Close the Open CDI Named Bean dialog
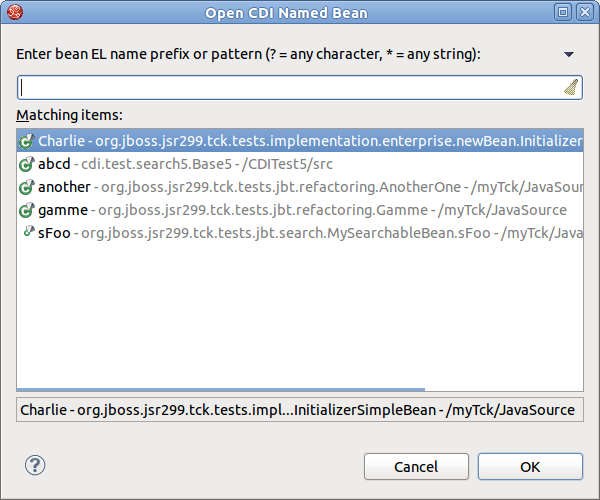This screenshot has height=500, width=600. tap(584, 12)
